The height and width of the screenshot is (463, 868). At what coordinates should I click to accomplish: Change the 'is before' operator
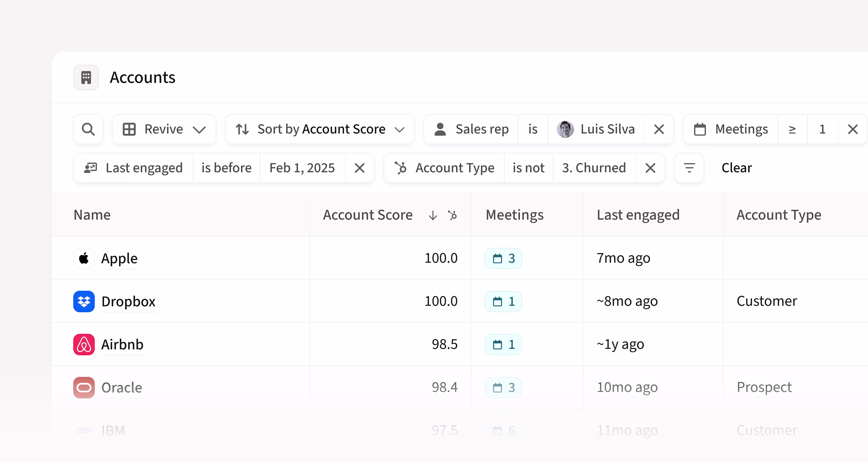tap(226, 168)
